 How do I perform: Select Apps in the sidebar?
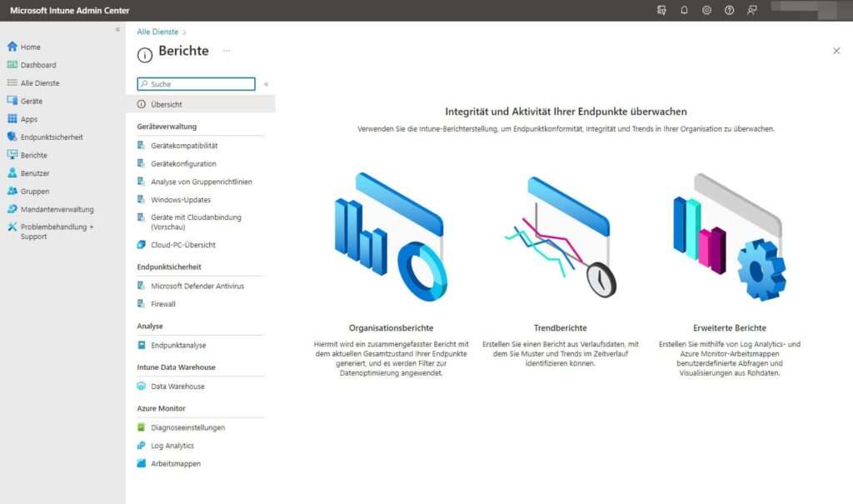[x=32, y=117]
